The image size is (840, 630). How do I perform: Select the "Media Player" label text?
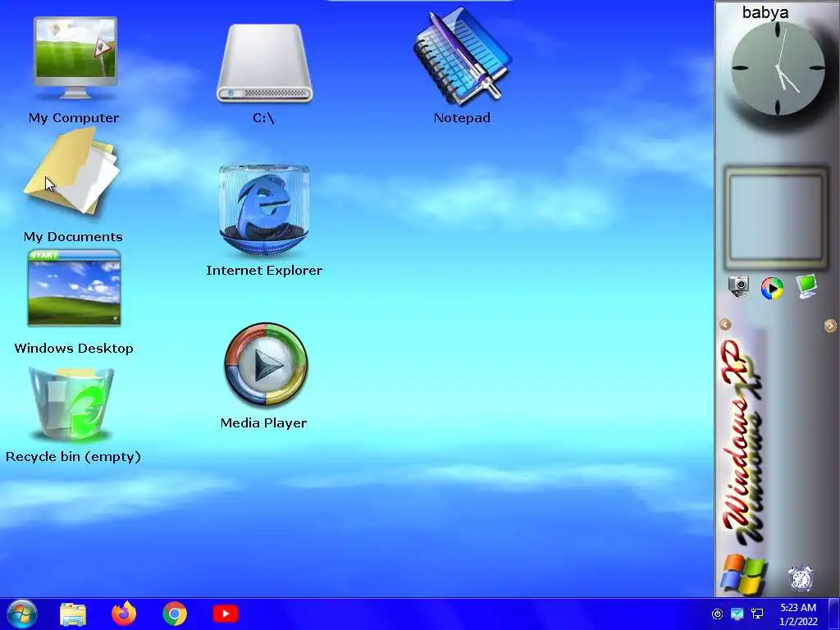coord(263,423)
